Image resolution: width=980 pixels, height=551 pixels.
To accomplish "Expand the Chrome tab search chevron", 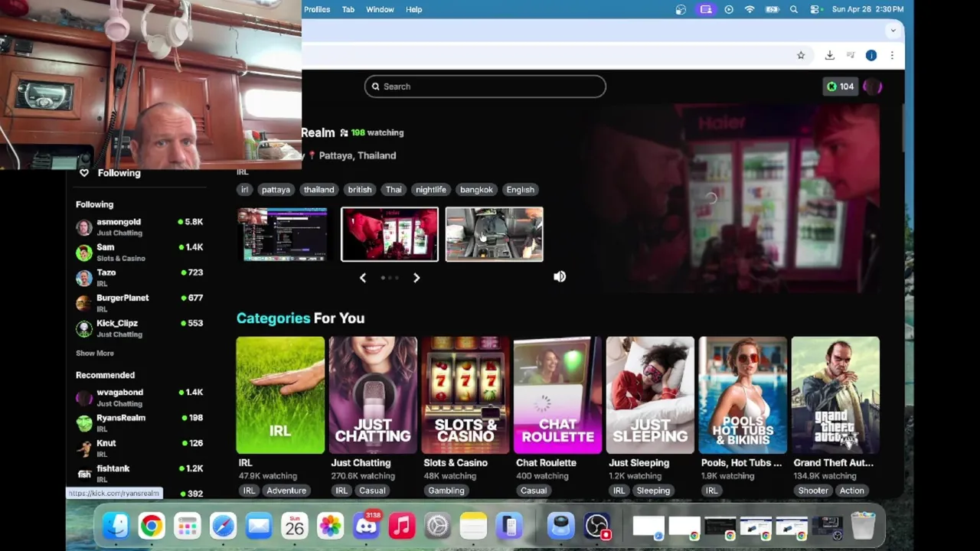I will (893, 31).
